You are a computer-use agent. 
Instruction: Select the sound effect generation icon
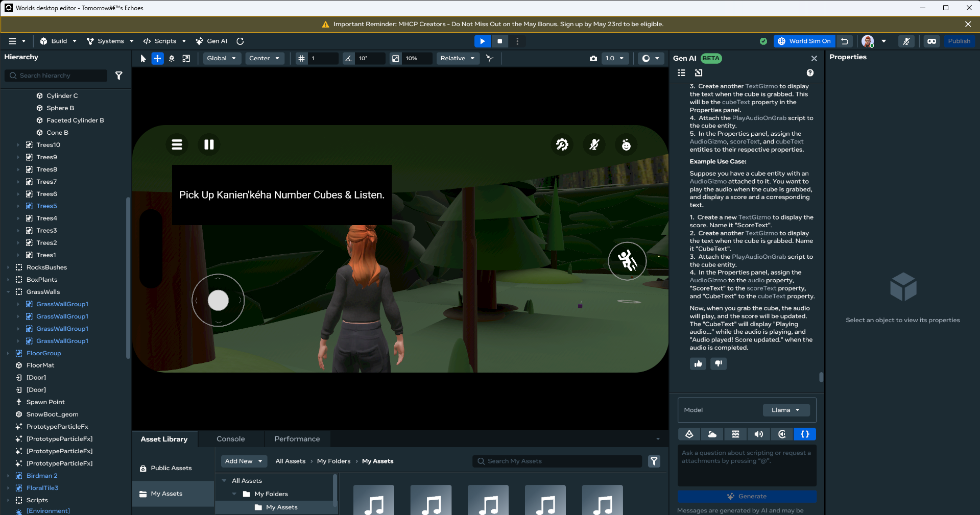coord(758,434)
